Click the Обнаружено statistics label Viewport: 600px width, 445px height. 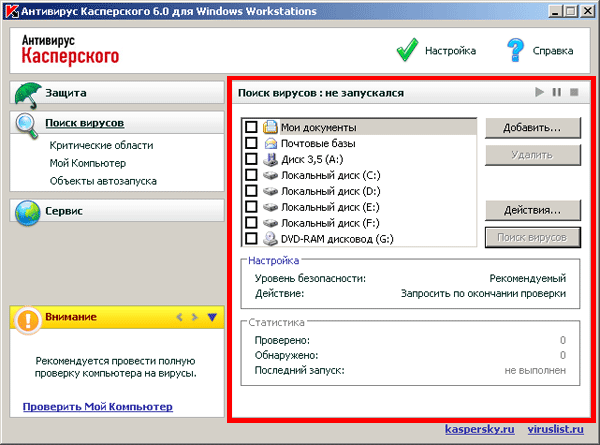287,355
